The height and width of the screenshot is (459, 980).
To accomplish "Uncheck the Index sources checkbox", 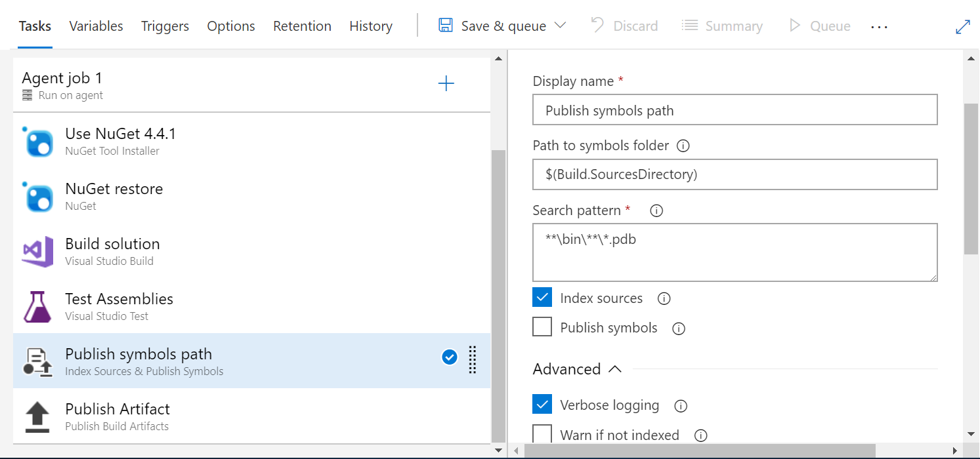I will pos(542,297).
